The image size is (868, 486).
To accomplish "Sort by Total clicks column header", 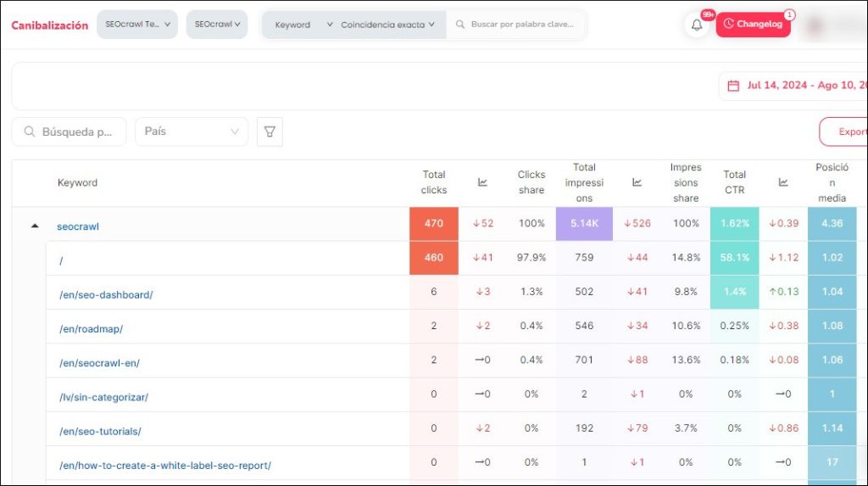I will 434,182.
